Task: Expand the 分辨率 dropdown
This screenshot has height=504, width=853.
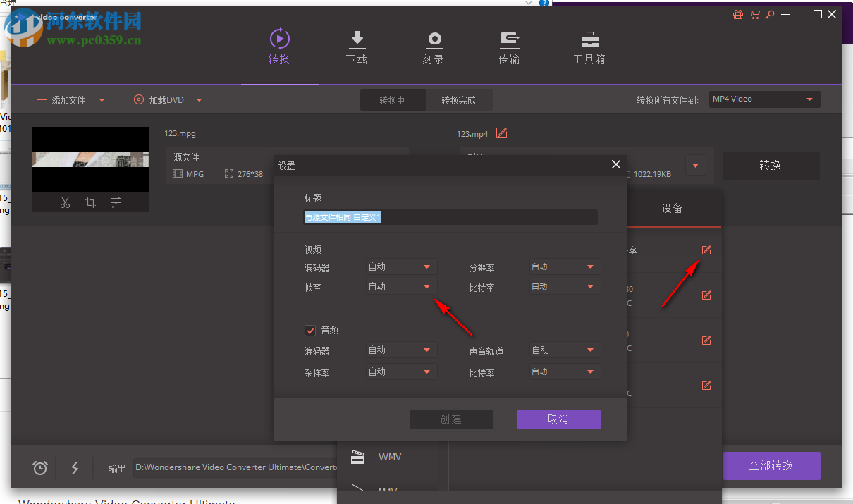Action: 565,266
